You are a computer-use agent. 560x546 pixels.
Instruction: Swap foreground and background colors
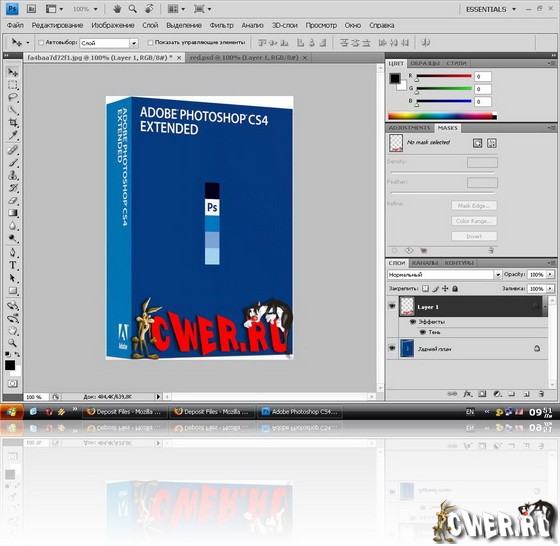coord(17,354)
